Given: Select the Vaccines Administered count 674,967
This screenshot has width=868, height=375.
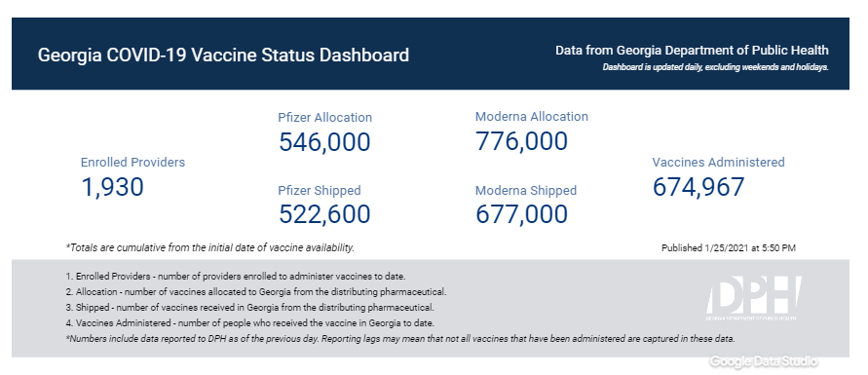Looking at the screenshot, I should coord(698,187).
